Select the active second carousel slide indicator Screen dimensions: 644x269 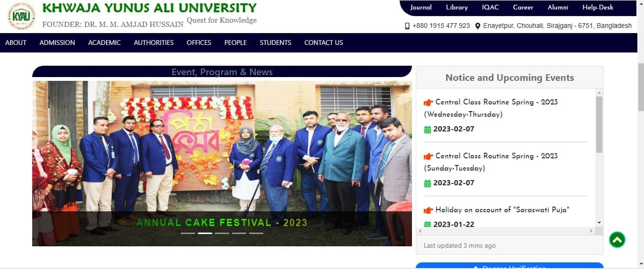[205, 233]
